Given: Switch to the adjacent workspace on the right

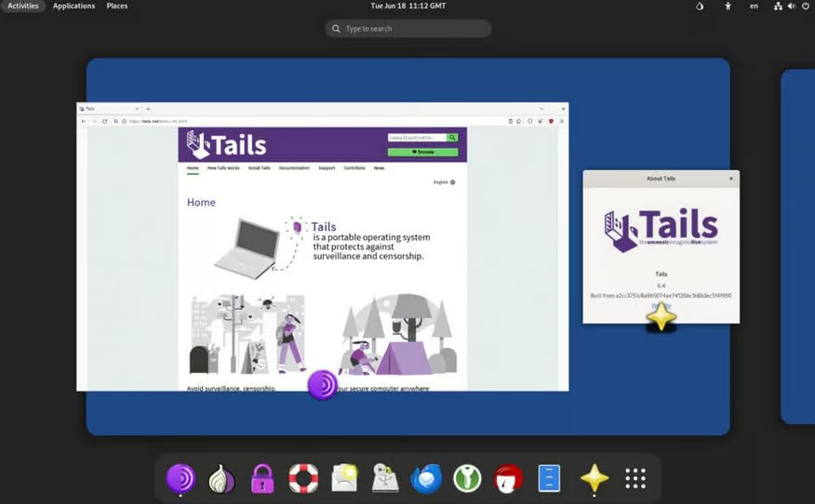Looking at the screenshot, I should click(797, 246).
